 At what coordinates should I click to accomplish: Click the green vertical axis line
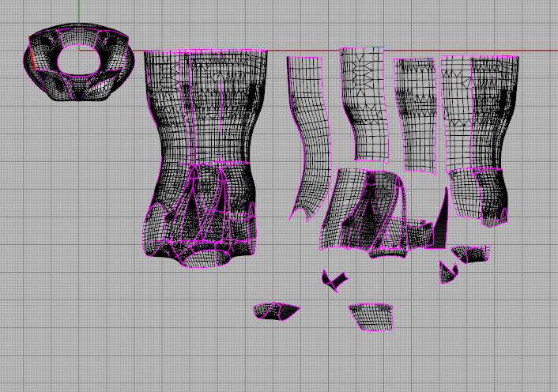tap(79, 11)
